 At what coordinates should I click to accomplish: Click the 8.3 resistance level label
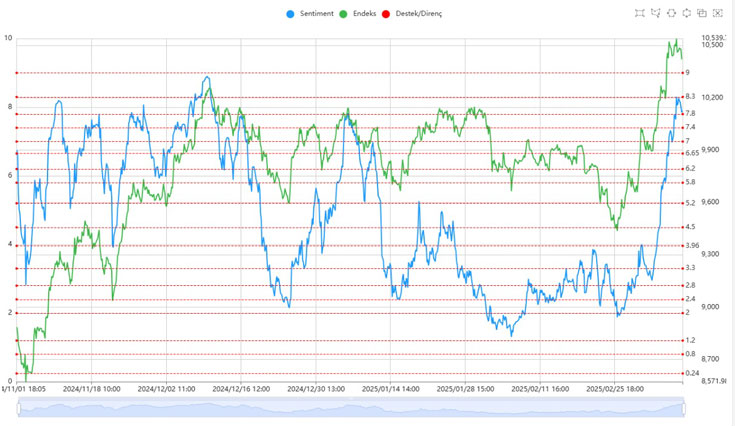(x=690, y=97)
